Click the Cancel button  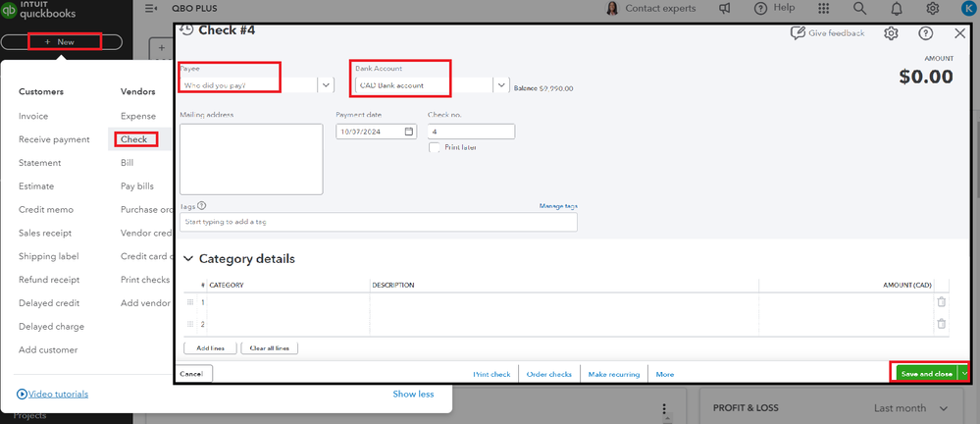[x=193, y=373]
